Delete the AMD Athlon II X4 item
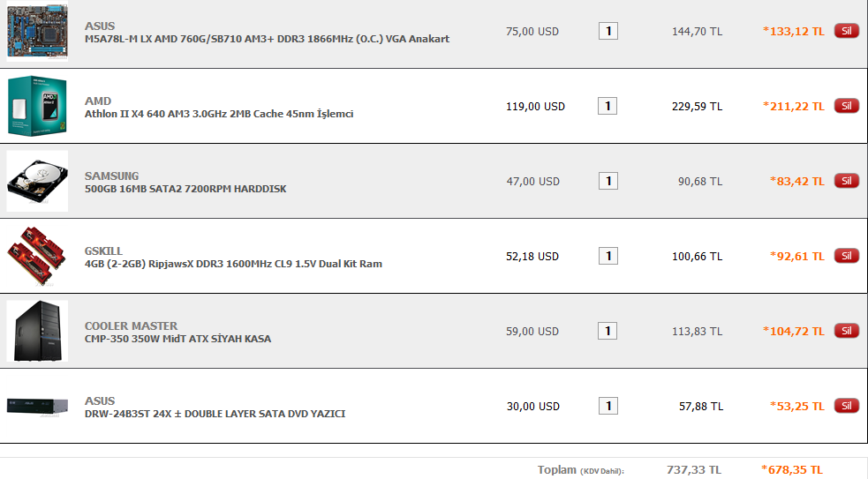 pyautogui.click(x=846, y=106)
